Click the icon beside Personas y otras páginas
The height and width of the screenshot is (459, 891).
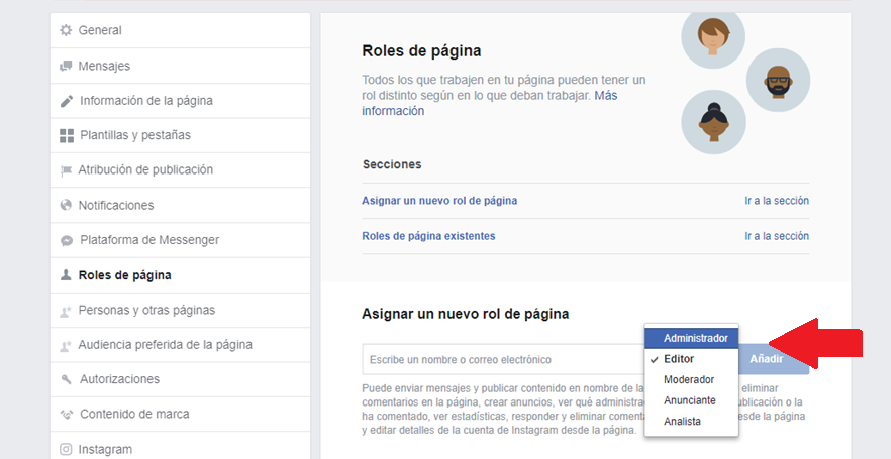pos(66,311)
